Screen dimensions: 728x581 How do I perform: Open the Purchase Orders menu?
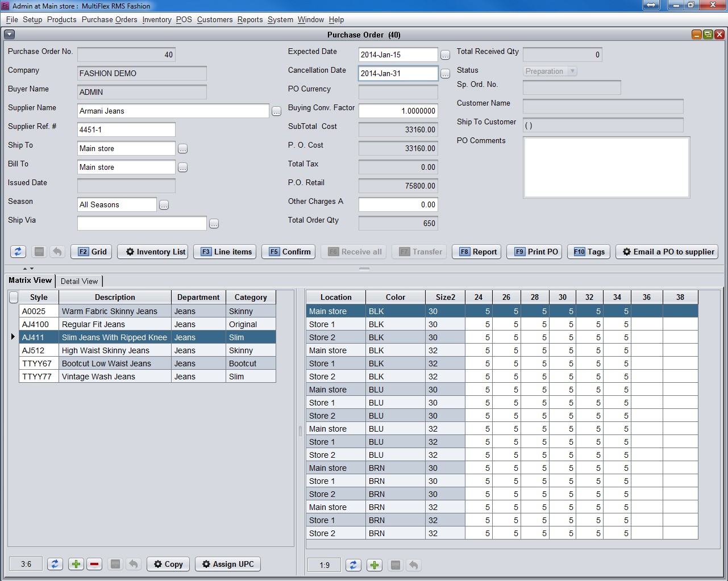coord(109,19)
